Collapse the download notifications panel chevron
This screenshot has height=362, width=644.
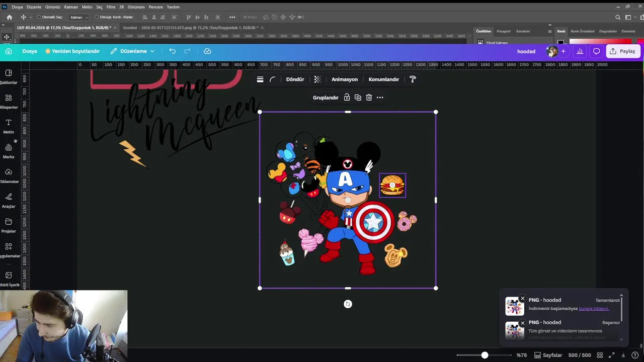(621, 296)
